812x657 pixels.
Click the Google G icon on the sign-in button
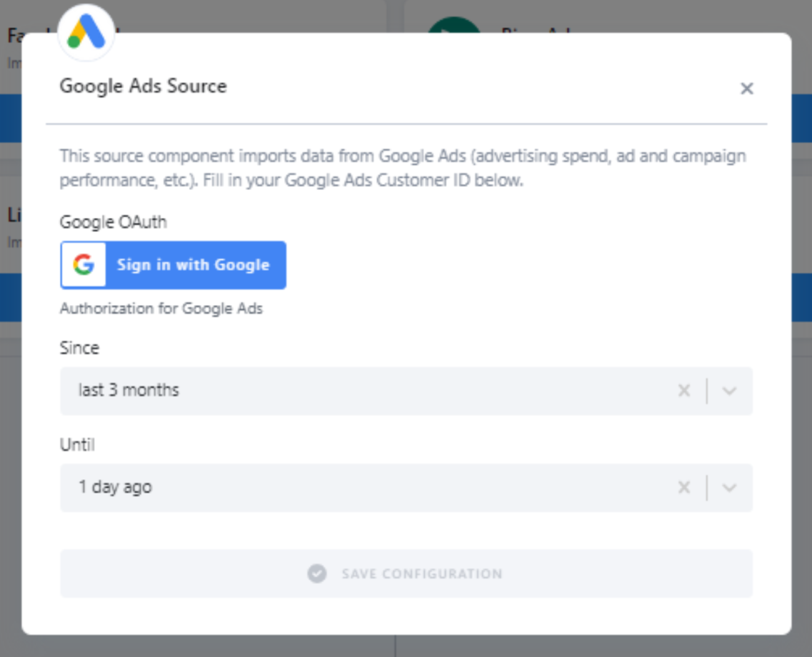(x=84, y=264)
